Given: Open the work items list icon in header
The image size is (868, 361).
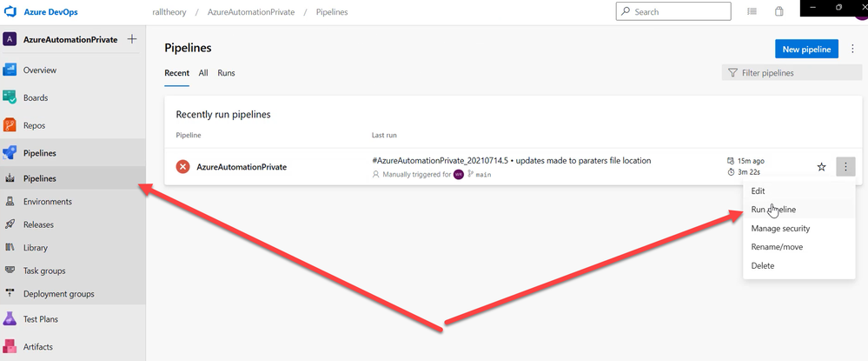Looking at the screenshot, I should coord(752,11).
